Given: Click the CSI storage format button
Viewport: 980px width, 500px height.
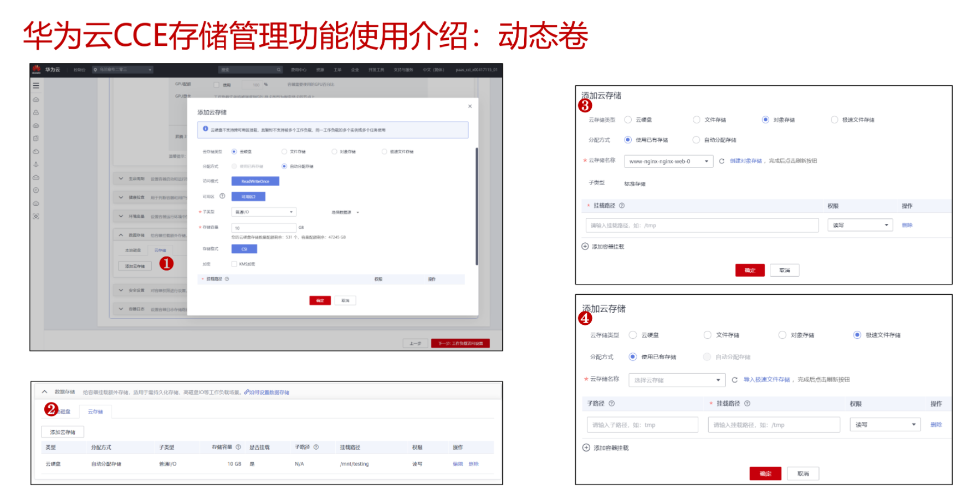Looking at the screenshot, I should [244, 249].
